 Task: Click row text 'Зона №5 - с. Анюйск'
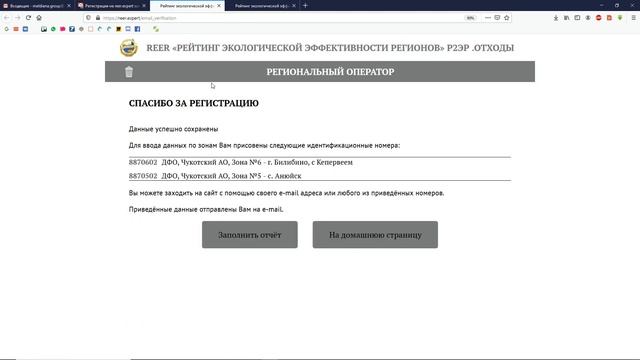pyautogui.click(x=266, y=176)
